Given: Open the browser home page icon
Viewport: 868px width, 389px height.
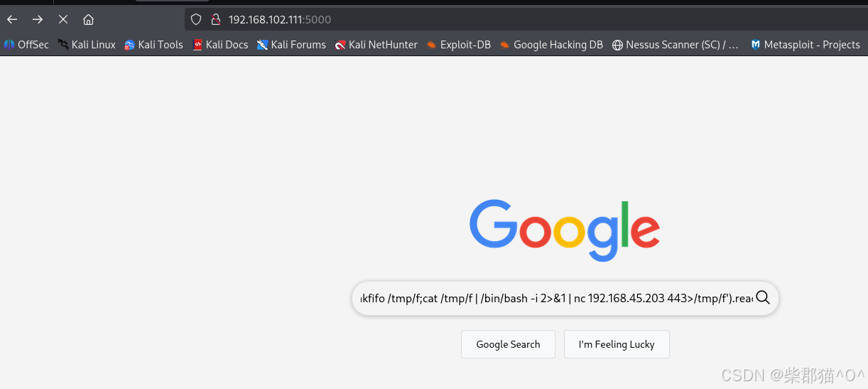Looking at the screenshot, I should (x=88, y=19).
